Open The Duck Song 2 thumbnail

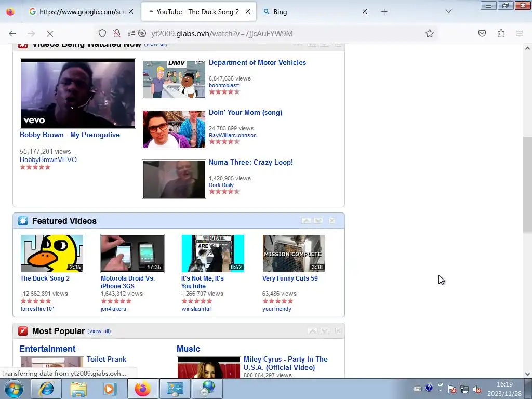click(52, 254)
